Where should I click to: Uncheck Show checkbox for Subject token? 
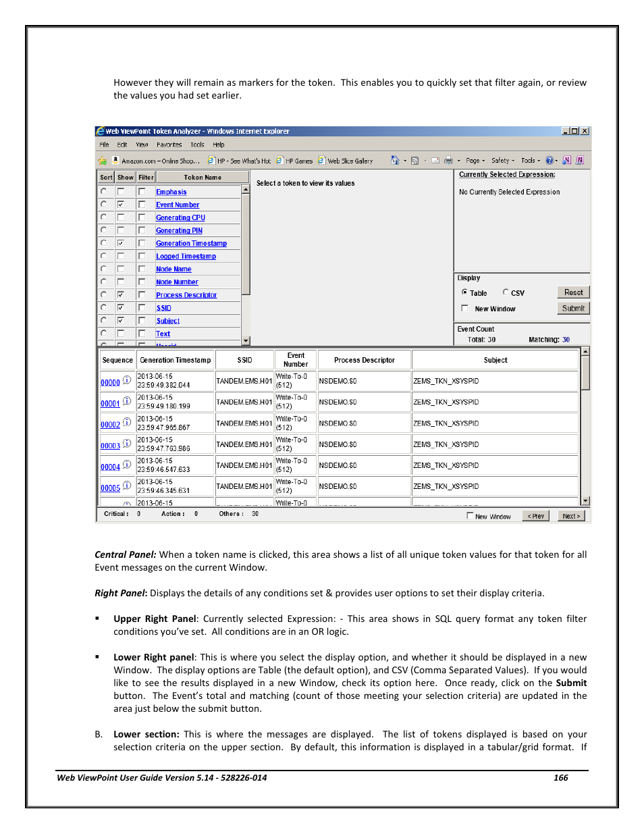121,320
